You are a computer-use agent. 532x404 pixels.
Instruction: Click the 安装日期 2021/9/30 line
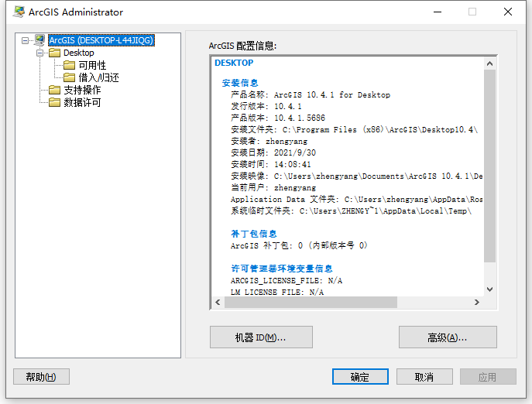pyautogui.click(x=273, y=152)
